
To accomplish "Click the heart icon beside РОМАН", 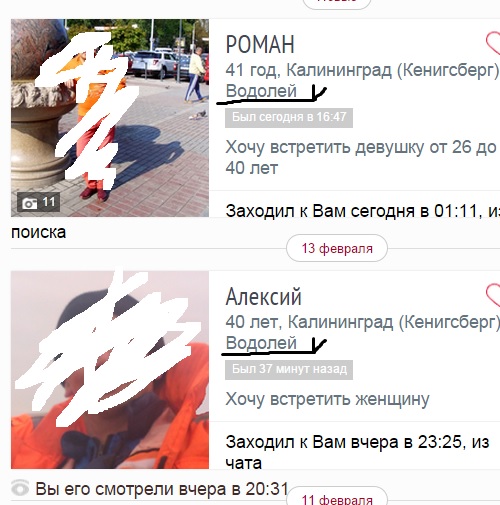I will coord(493,43).
